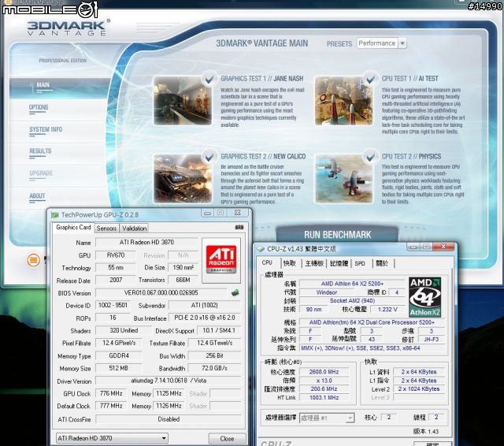Click the Physics test thumbnail
Viewport: 504px width, 446px height.
tap(344, 178)
